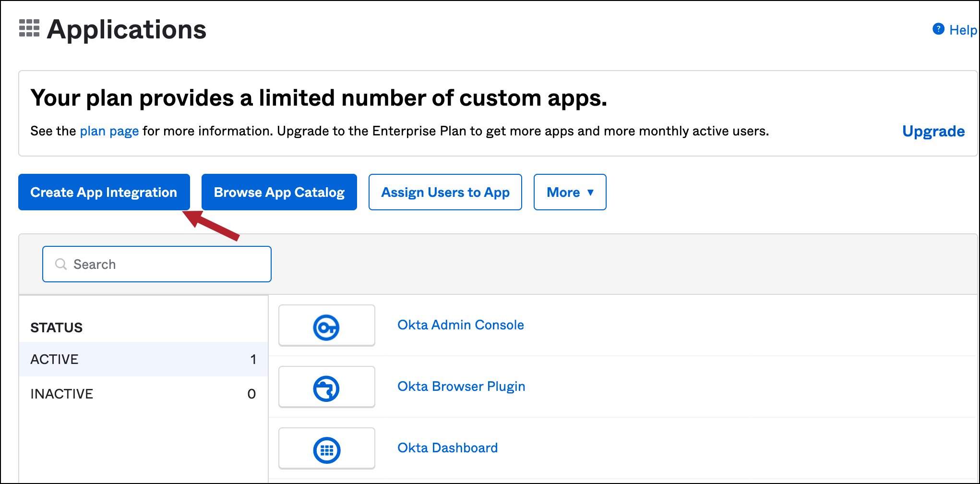Screen dimensions: 980x484
Task: Open Okta Dashboard link
Action: point(447,448)
